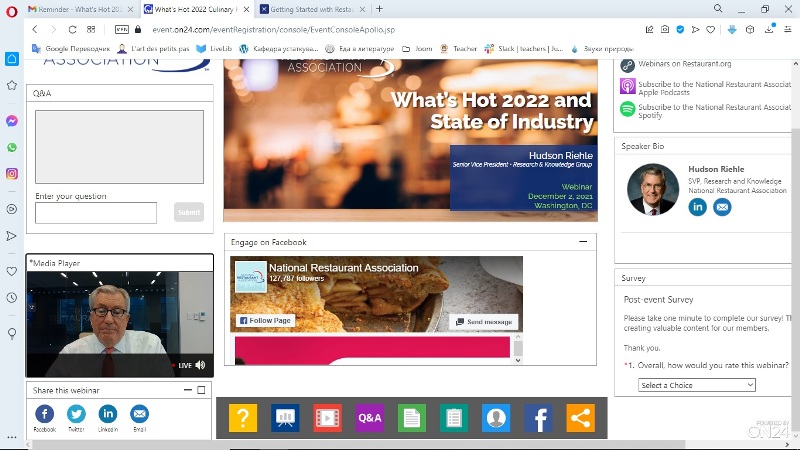Follow Page on Facebook widget
The width and height of the screenshot is (800, 450).
tap(265, 320)
